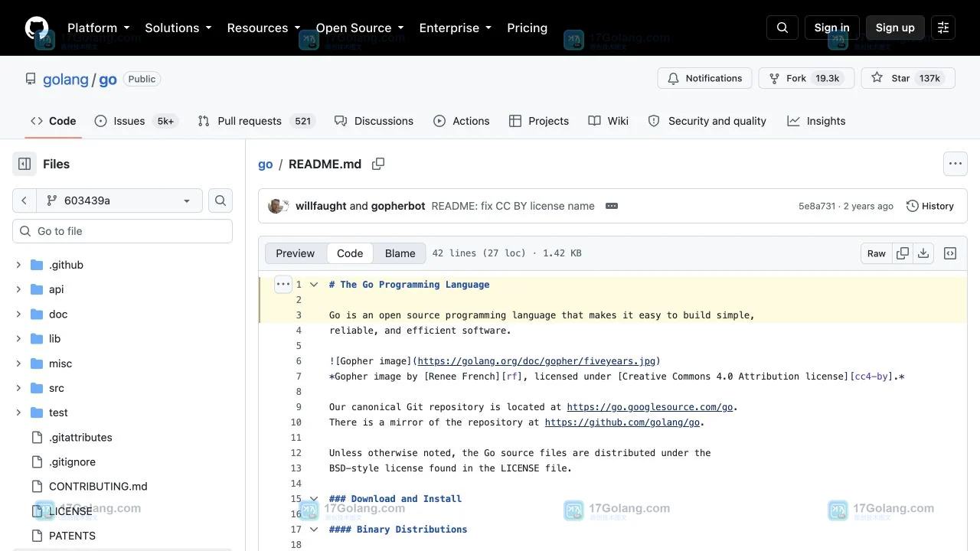Collapse the section at line 1
The width and height of the screenshot is (980, 551).
(x=313, y=284)
